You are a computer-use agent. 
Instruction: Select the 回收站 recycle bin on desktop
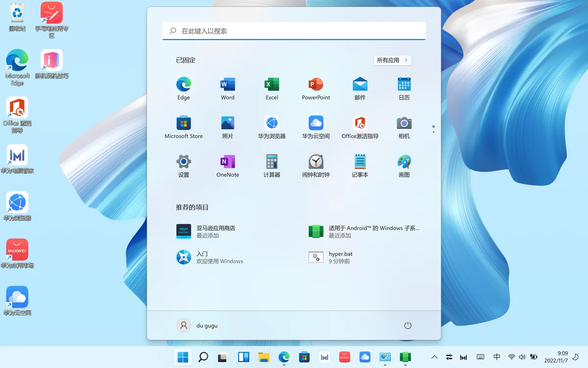tap(17, 17)
